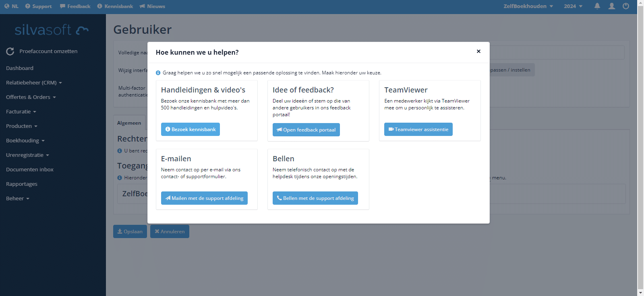Expand the Boekhouding sidebar menu
This screenshot has width=644, height=296.
pyautogui.click(x=25, y=140)
